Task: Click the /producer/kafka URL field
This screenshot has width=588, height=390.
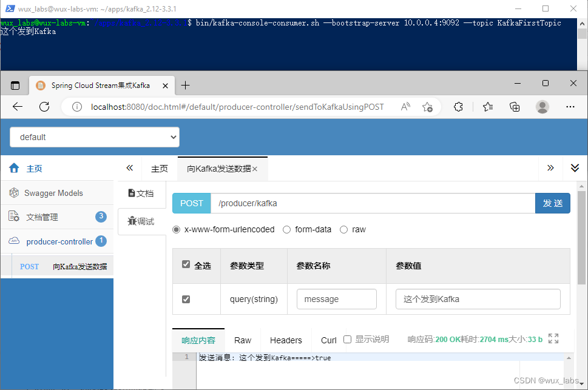Action: point(373,203)
